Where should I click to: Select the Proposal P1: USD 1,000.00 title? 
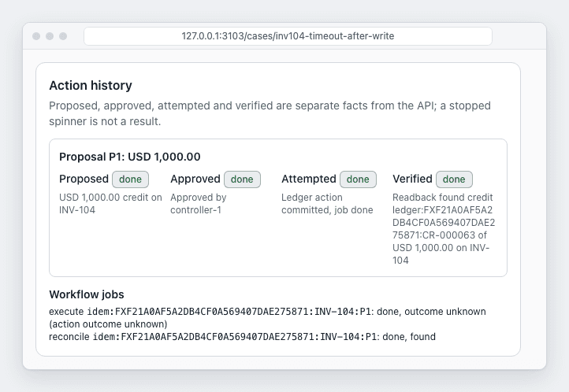129,157
